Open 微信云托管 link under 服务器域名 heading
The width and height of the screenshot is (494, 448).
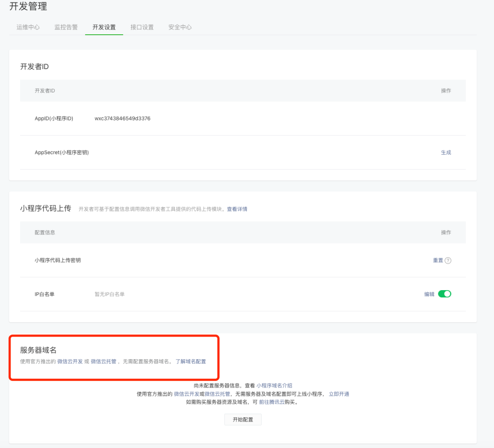click(103, 362)
